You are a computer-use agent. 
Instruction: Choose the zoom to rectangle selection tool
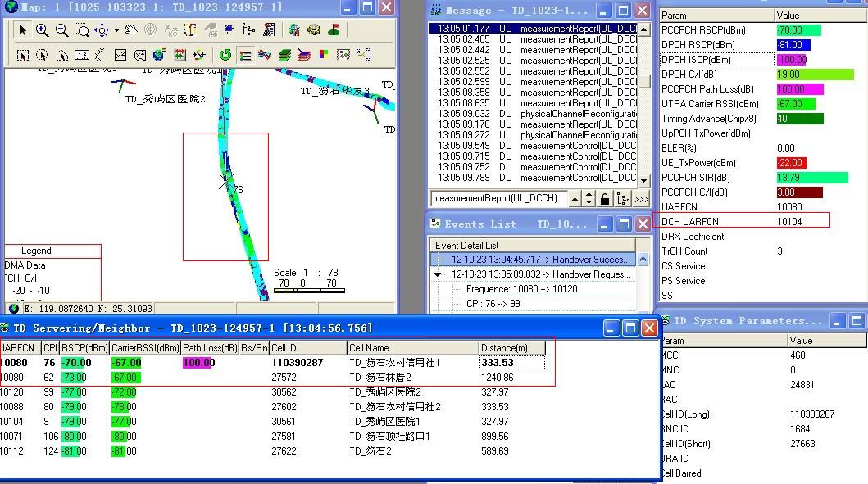coord(82,29)
